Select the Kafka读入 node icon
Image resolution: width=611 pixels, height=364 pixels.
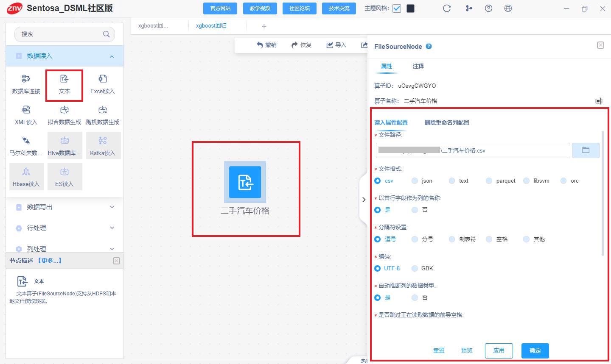(103, 141)
